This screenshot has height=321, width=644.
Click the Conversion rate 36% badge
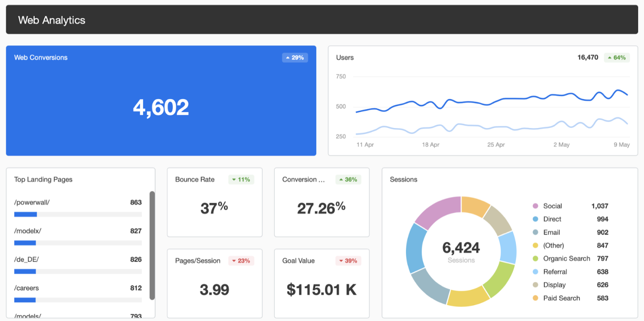point(348,180)
